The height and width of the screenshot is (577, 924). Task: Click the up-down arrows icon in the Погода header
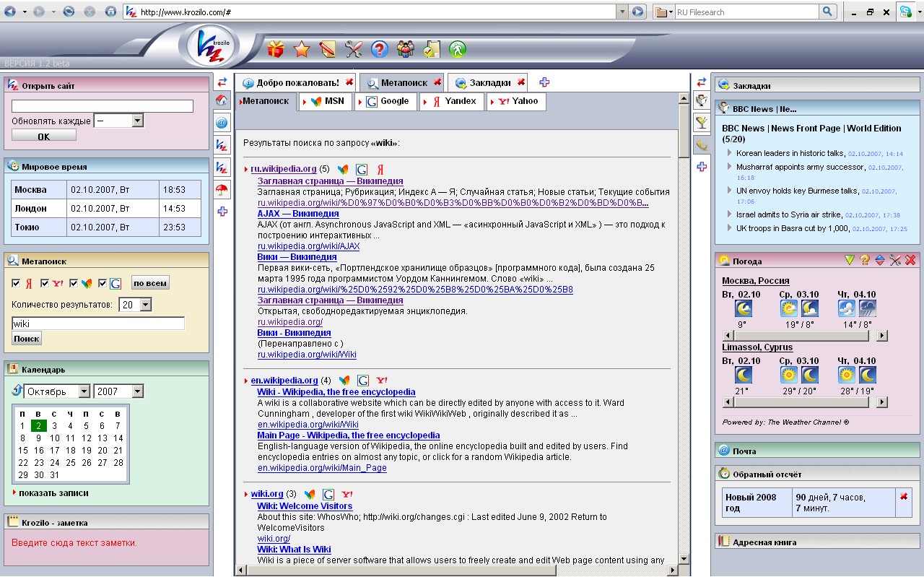coord(880,260)
